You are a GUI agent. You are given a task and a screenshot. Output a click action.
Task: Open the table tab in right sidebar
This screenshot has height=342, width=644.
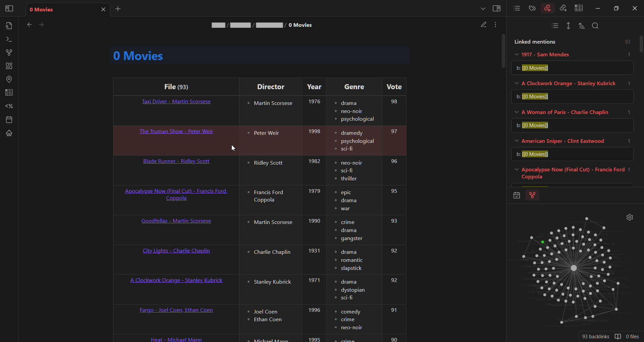pos(579,8)
